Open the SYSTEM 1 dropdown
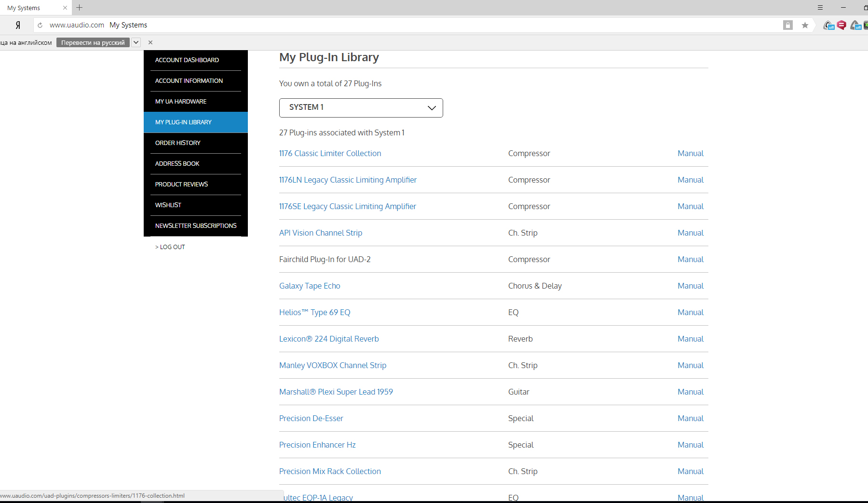Screen dimensions: 868x503 click(361, 108)
